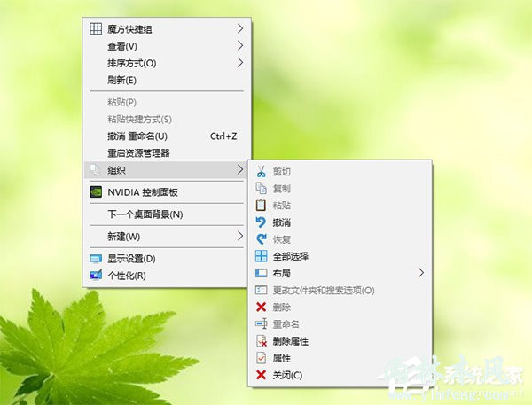Click the Ctrl+Z shortcut text
The height and width of the screenshot is (405, 532).
pos(223,136)
